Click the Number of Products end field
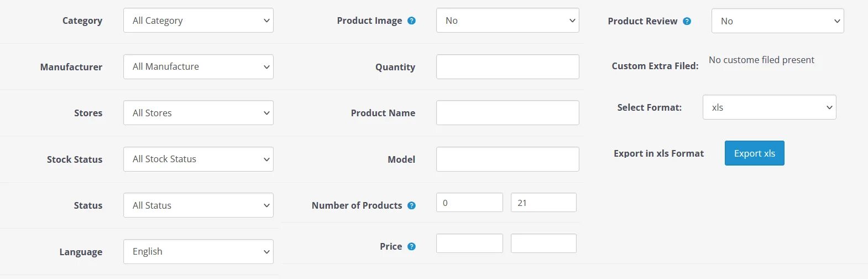This screenshot has height=279, width=868. pos(543,203)
